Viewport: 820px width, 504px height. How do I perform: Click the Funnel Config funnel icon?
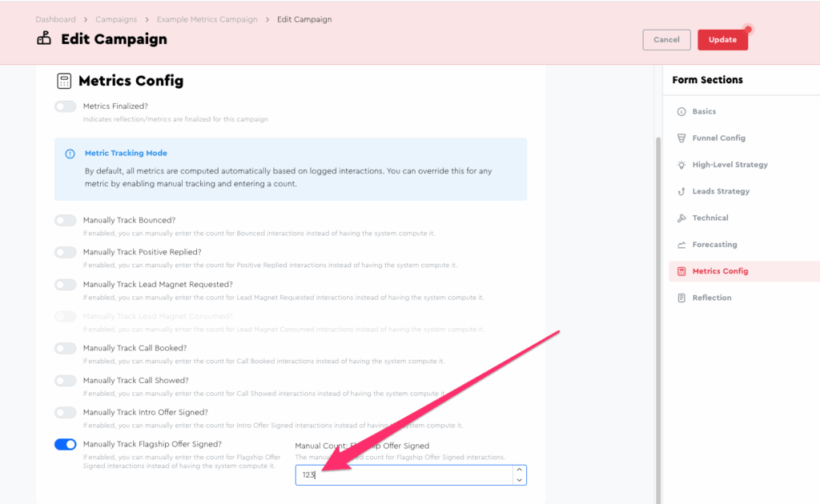pyautogui.click(x=681, y=138)
